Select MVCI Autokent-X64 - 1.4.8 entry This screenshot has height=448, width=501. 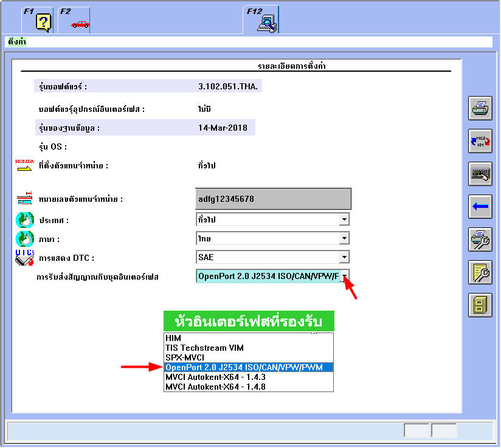[249, 387]
